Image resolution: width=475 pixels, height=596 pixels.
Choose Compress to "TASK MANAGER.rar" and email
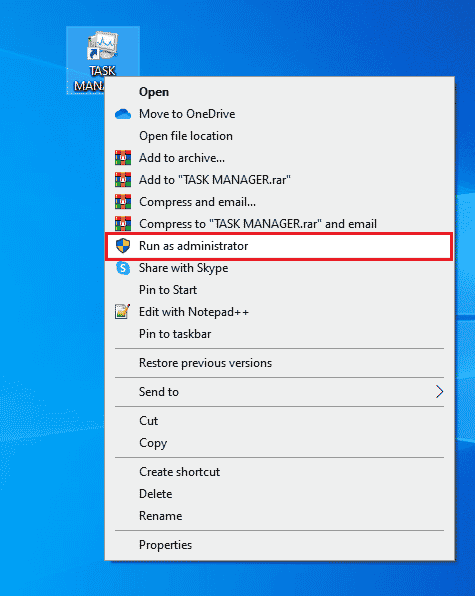280,224
